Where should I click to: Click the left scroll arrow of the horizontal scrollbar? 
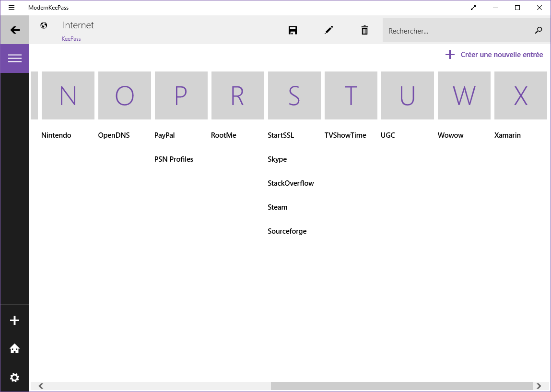coord(41,386)
